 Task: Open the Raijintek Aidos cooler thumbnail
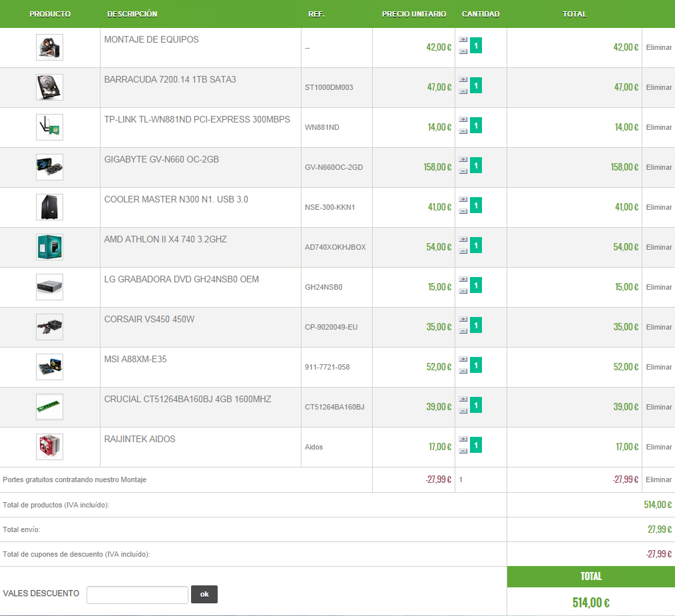pyautogui.click(x=49, y=447)
